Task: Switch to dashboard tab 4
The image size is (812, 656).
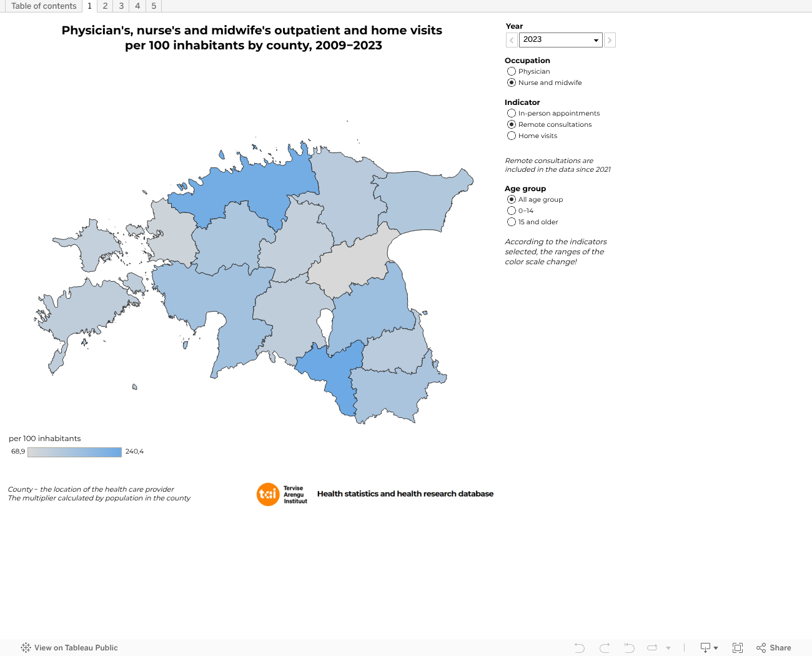Action: pos(137,6)
